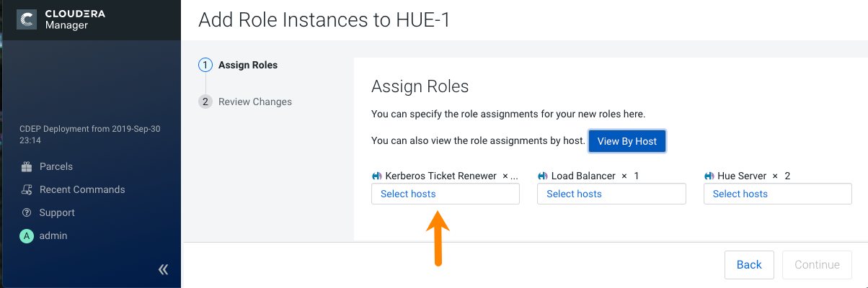
Task: Click the Load Balancer role icon
Action: tap(542, 176)
